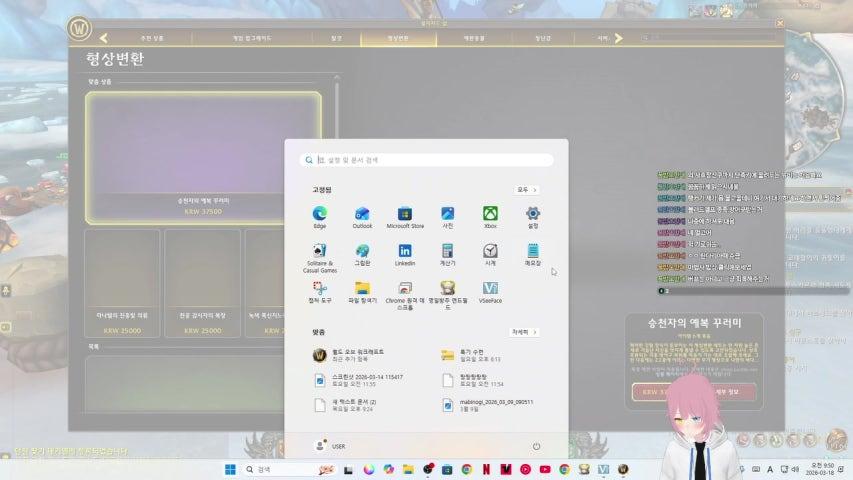Click the Start menu search field

(430, 160)
